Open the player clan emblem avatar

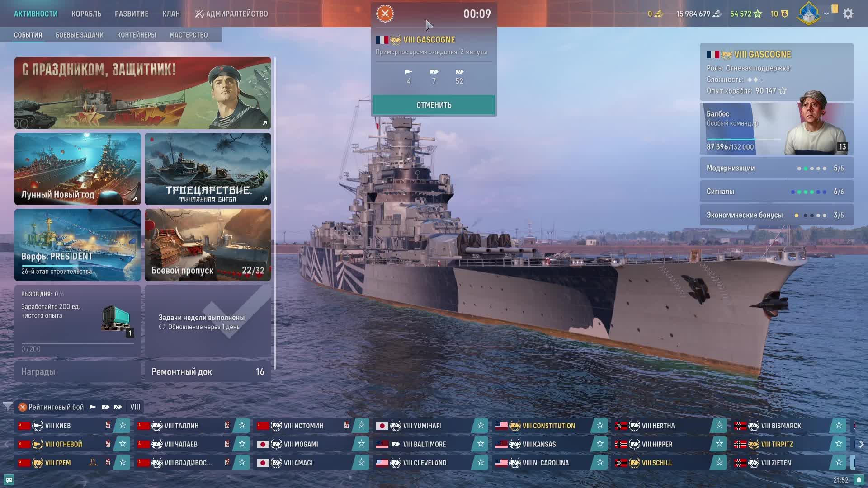pyautogui.click(x=809, y=14)
